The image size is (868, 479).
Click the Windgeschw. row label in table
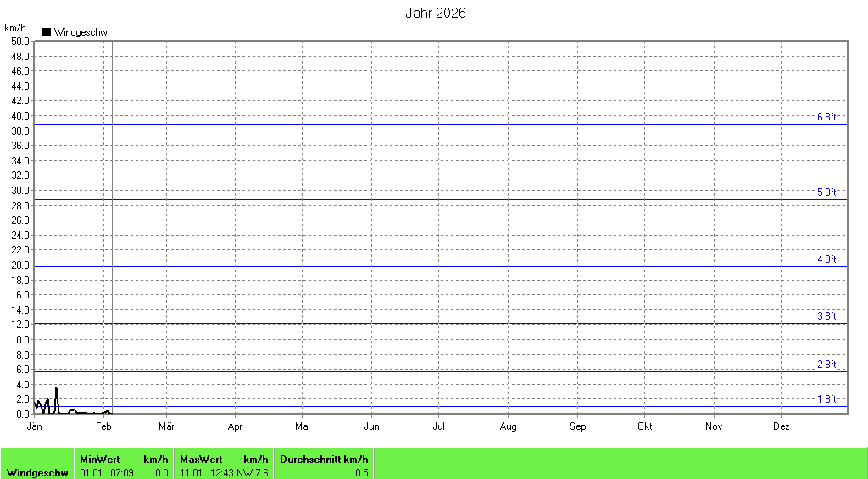(38, 472)
